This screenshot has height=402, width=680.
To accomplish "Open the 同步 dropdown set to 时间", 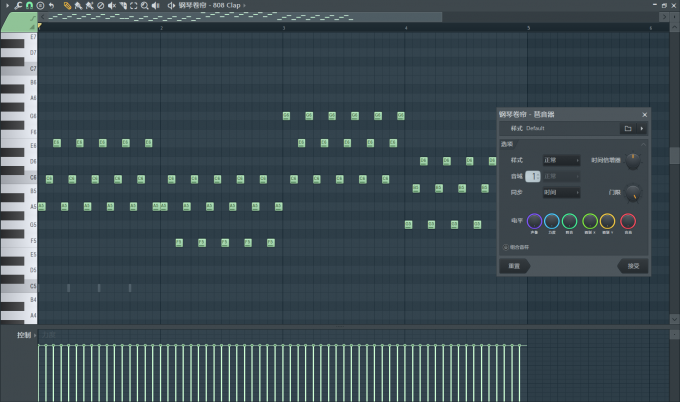I will (560, 192).
